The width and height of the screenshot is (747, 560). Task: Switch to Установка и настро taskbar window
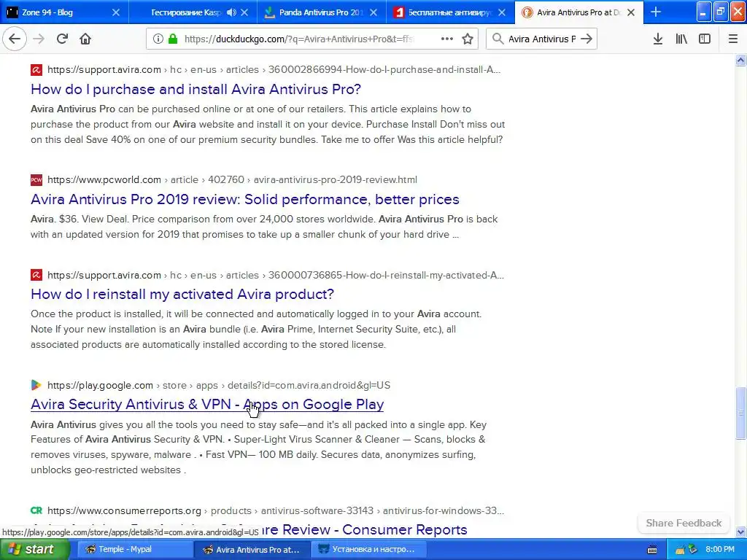tap(369, 549)
